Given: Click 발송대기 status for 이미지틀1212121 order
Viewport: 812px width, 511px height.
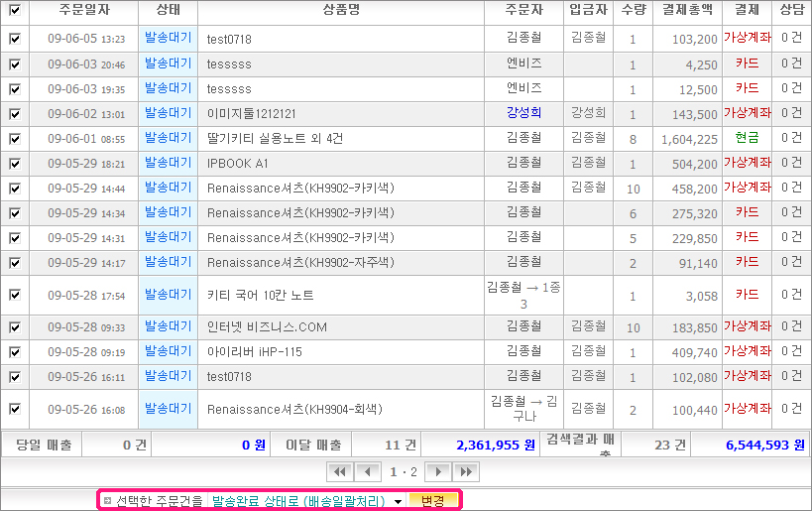Looking at the screenshot, I should click(x=168, y=113).
